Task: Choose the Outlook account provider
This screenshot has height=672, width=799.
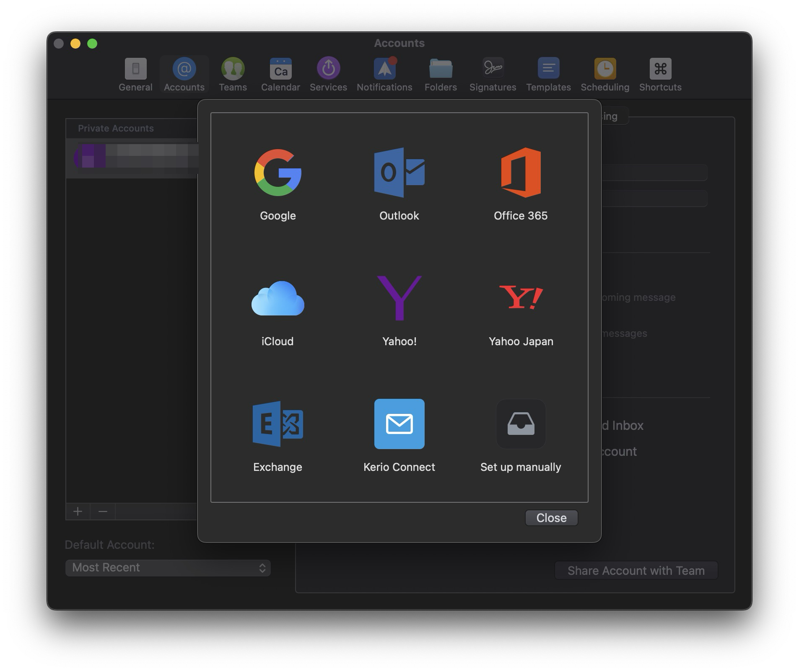Action: coord(399,184)
